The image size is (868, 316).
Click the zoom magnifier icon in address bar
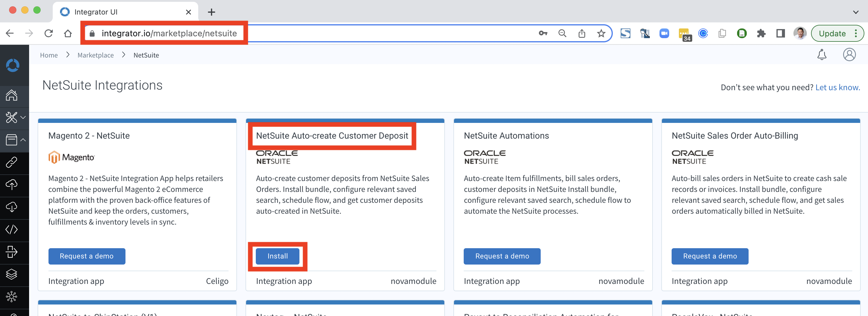563,33
